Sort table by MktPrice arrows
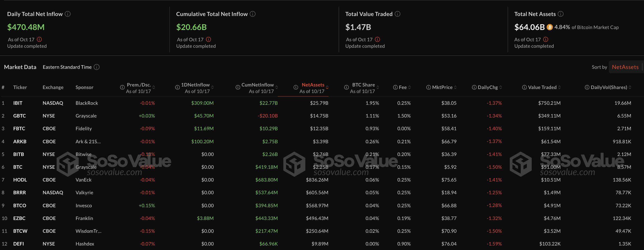The width and height of the screenshot is (644, 250). [455, 87]
